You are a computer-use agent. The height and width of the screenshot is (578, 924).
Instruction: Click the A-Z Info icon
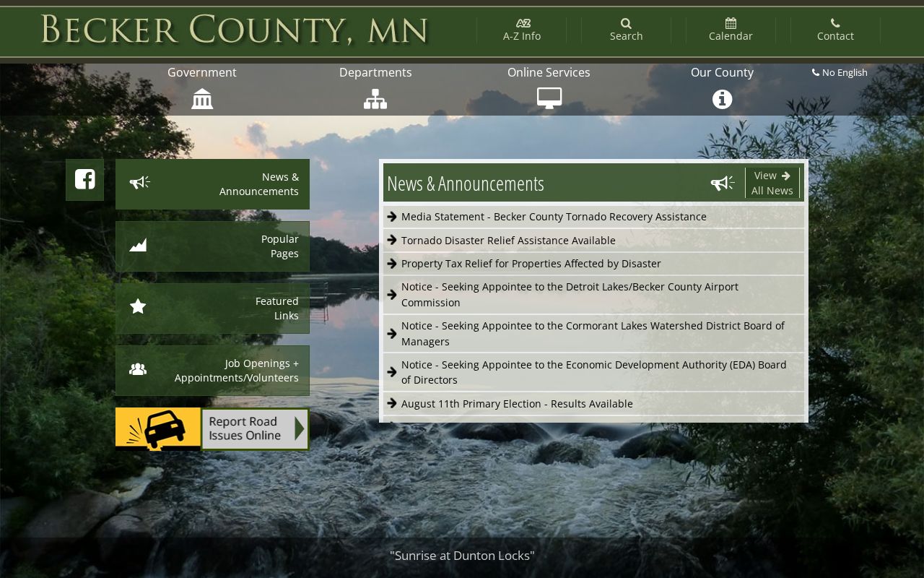[x=523, y=23]
